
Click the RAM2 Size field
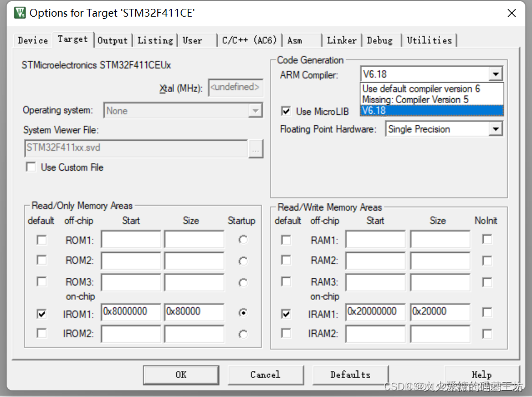pos(440,261)
